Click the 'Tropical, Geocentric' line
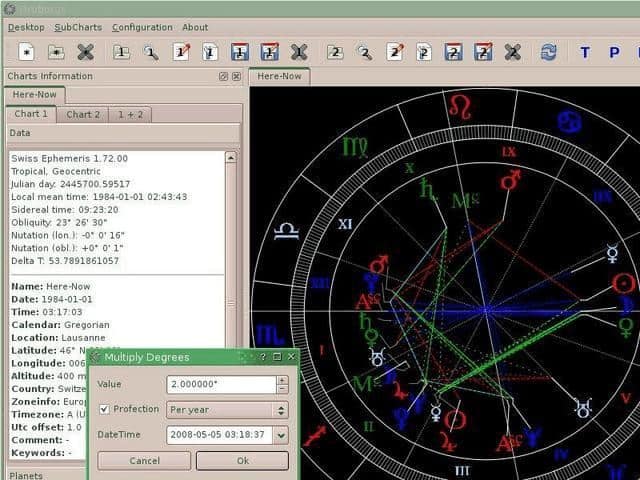Image resolution: width=640 pixels, height=480 pixels. click(x=56, y=171)
